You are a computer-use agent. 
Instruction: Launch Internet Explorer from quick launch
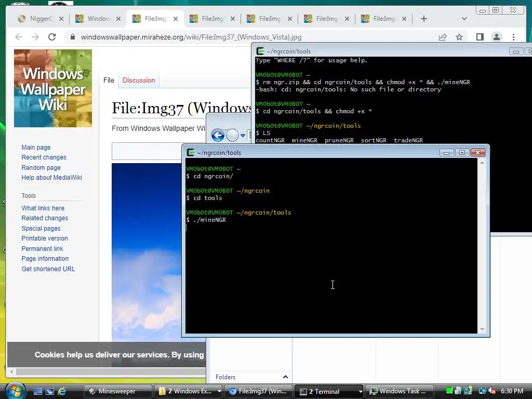62,391
